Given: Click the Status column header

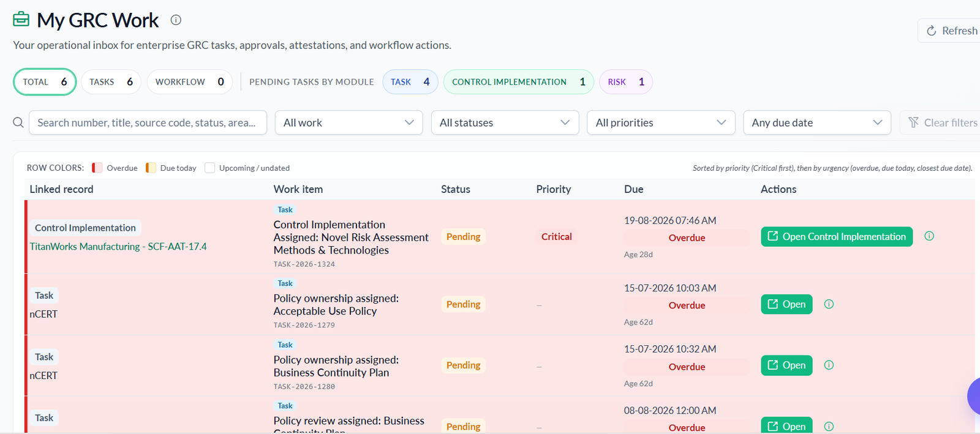Looking at the screenshot, I should [456, 189].
